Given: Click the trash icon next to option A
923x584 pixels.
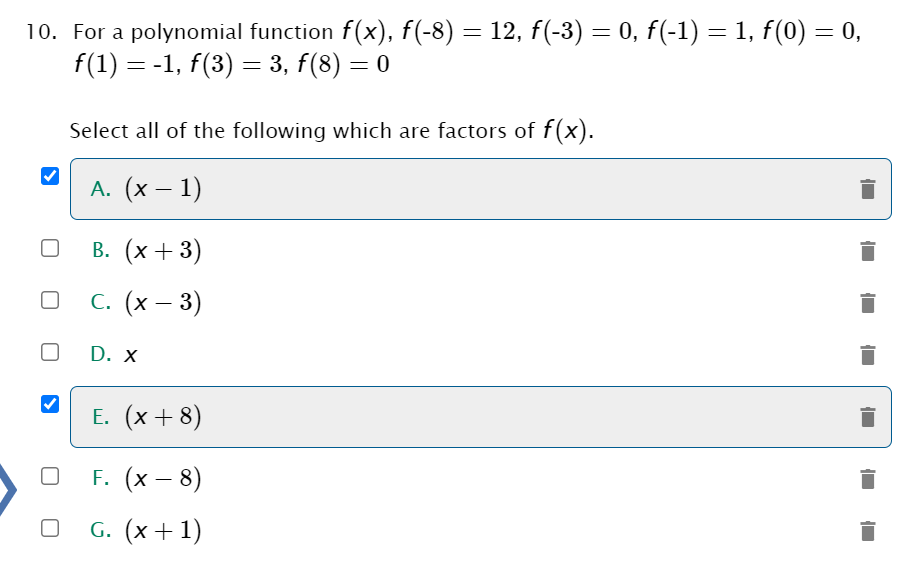Looking at the screenshot, I should click(x=868, y=190).
